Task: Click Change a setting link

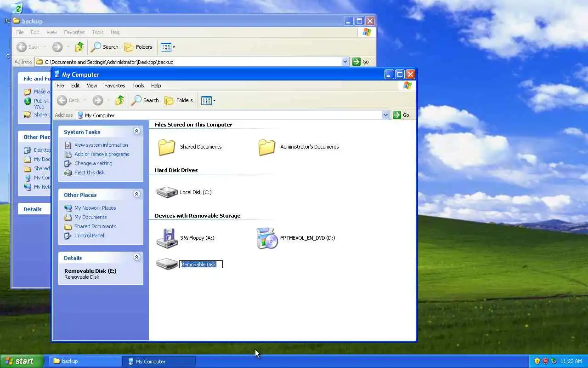Action: [x=93, y=163]
